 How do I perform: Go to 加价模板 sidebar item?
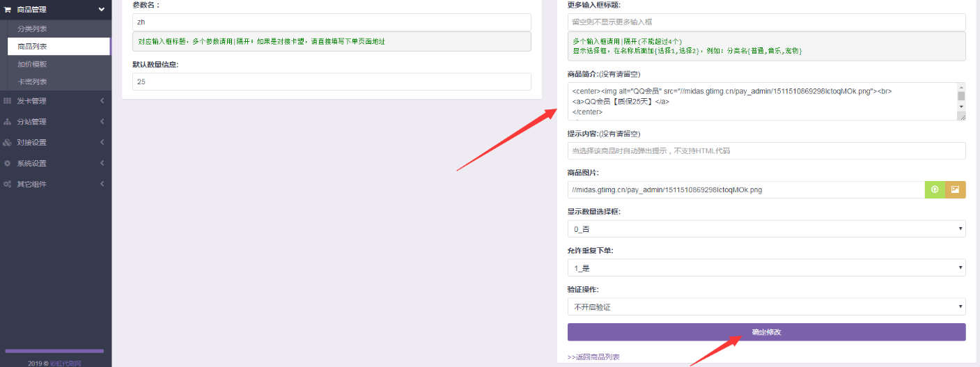click(33, 64)
